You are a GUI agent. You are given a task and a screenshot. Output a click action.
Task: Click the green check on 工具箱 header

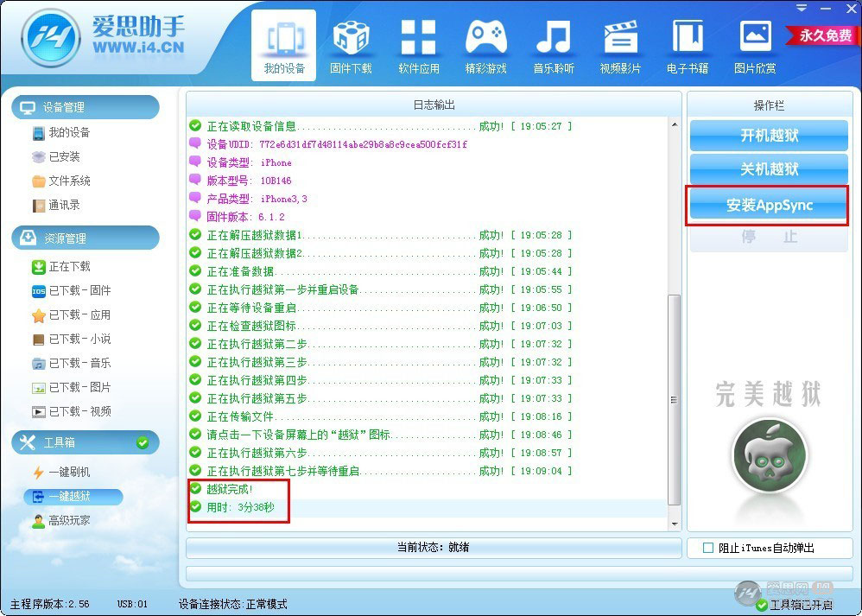coord(143,442)
